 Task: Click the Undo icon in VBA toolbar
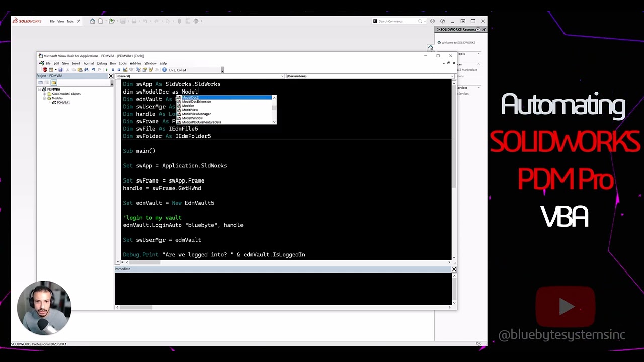point(94,70)
